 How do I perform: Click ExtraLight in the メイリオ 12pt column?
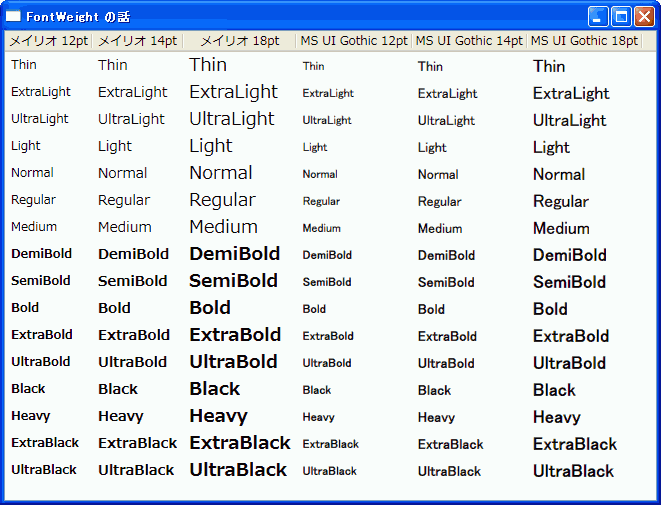pos(41,92)
